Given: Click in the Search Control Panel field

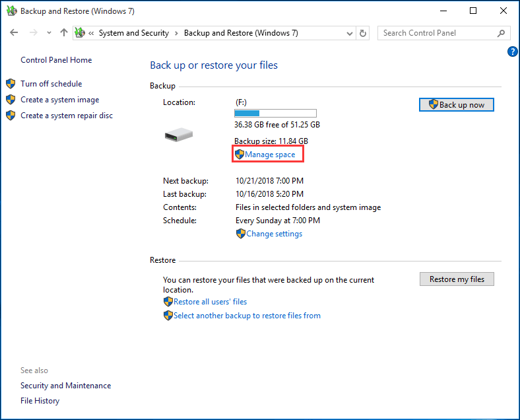Looking at the screenshot, I should [x=436, y=33].
